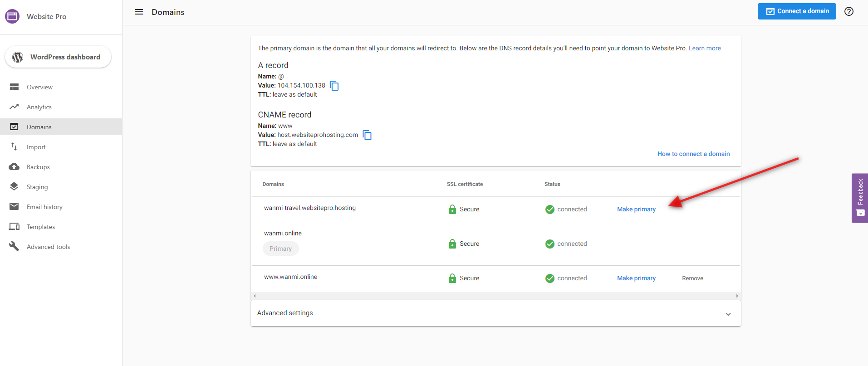
Task: Click the A record heading
Action: (273, 65)
